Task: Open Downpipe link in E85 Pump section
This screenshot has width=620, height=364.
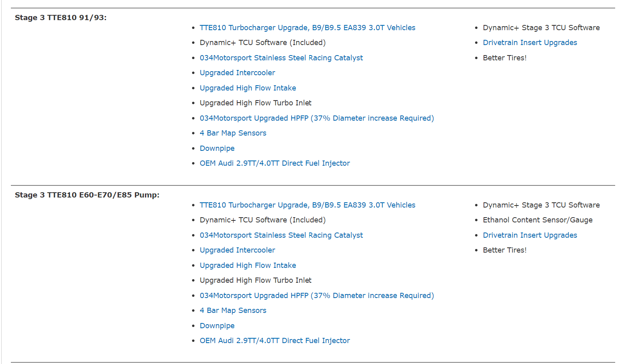Action: (217, 326)
